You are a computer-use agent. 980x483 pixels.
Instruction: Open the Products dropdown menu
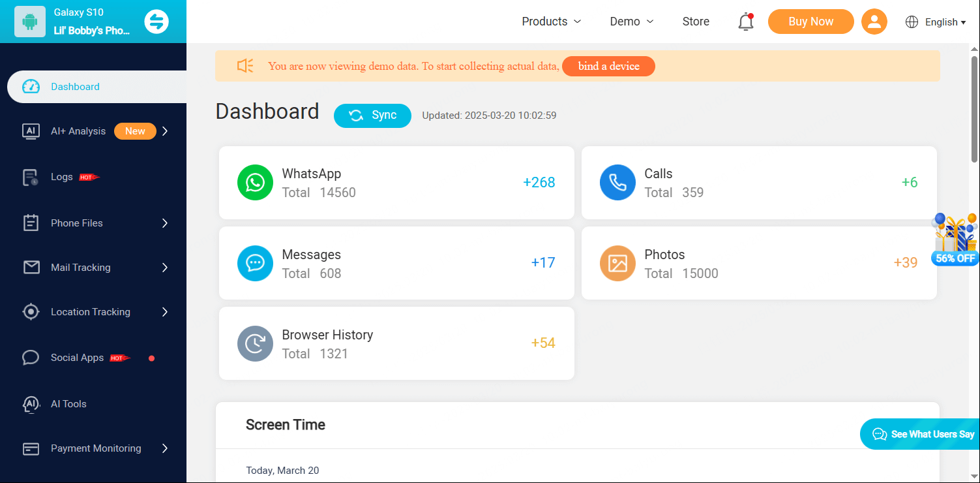point(552,22)
